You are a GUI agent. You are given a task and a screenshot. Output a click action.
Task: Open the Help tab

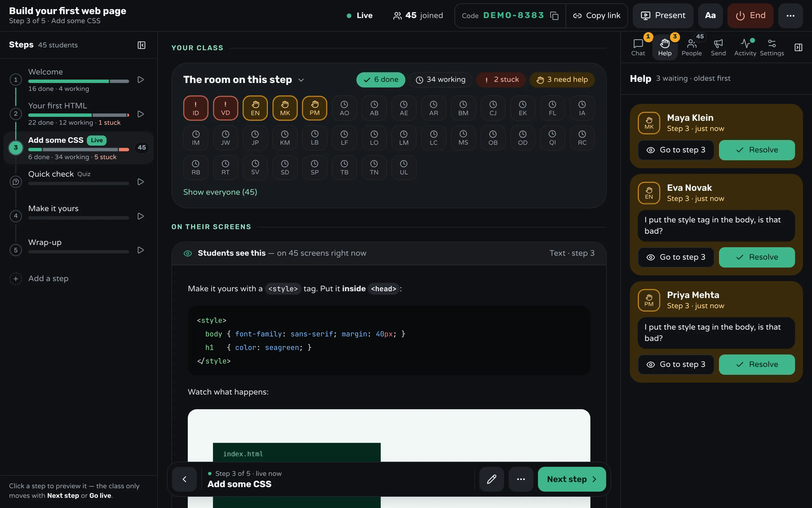click(x=665, y=47)
